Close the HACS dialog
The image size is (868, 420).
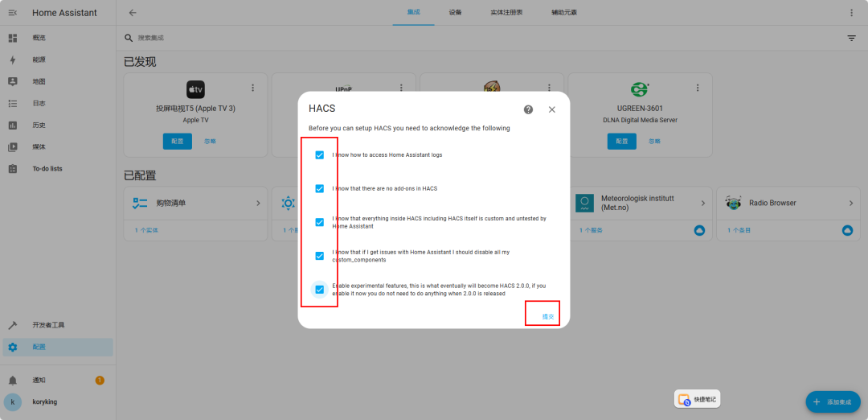pyautogui.click(x=552, y=109)
